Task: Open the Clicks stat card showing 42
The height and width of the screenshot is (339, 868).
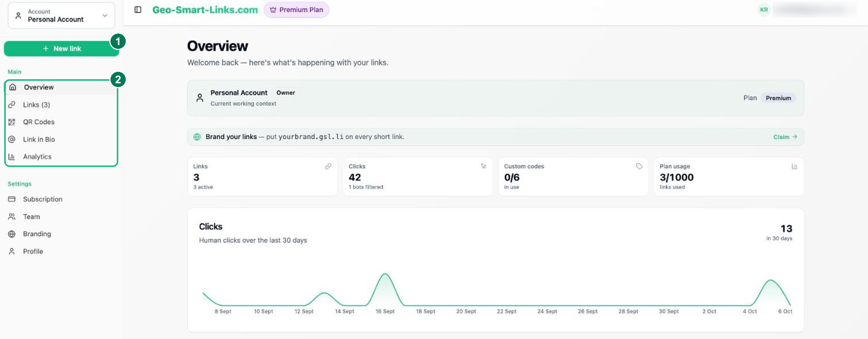Action: (x=418, y=176)
